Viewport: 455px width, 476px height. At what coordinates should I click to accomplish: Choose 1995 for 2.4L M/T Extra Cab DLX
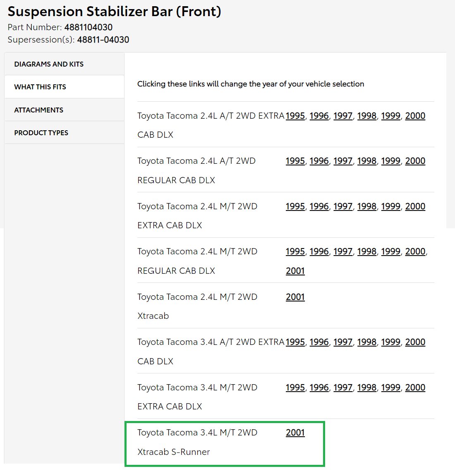[295, 206]
